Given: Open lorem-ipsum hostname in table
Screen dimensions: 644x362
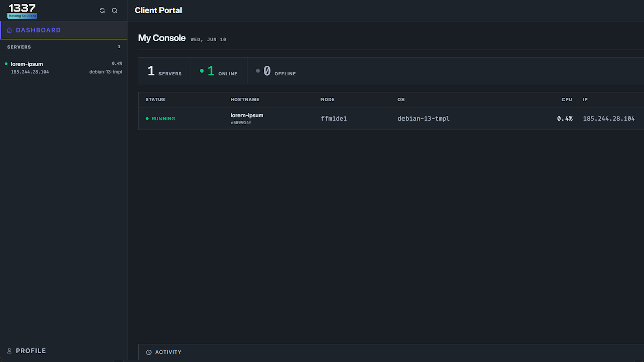Looking at the screenshot, I should pyautogui.click(x=247, y=115).
